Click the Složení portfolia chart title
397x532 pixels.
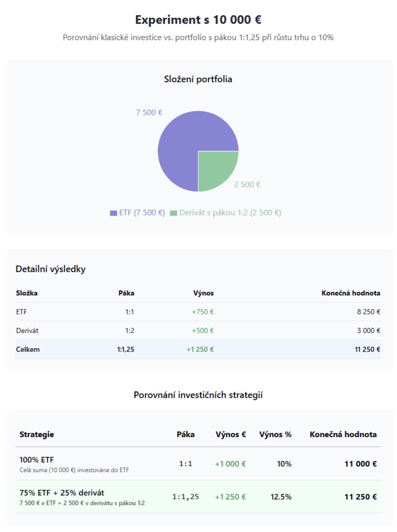[x=198, y=79]
